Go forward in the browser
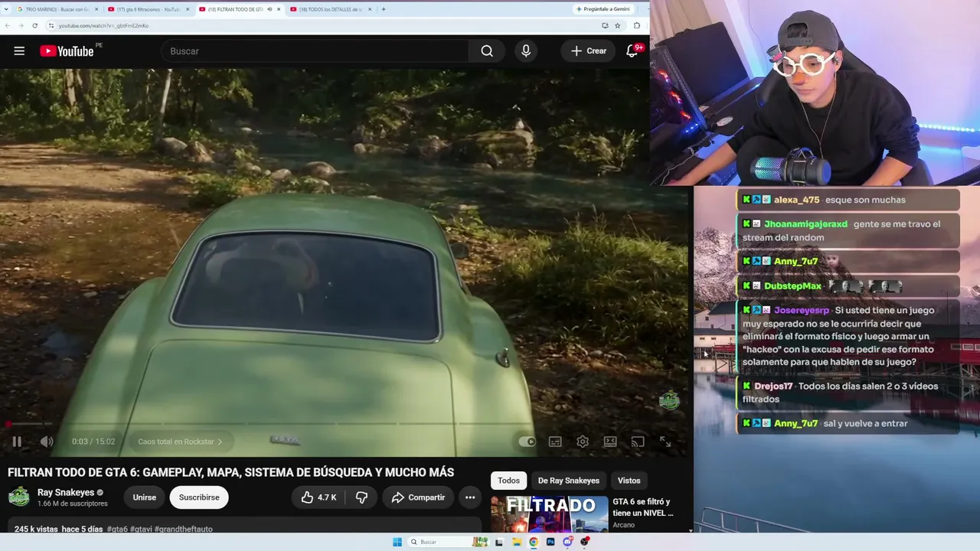Viewport: 980px width, 551px height. (x=21, y=25)
